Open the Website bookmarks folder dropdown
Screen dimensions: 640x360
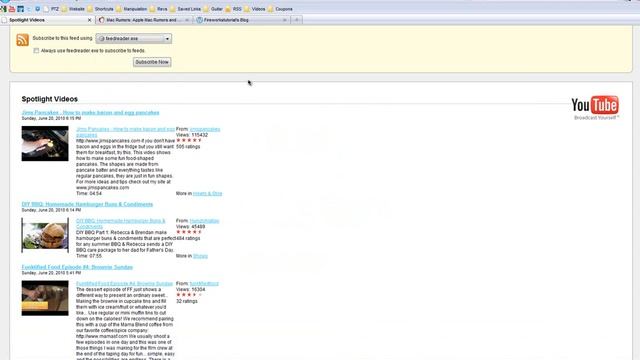(x=73, y=9)
